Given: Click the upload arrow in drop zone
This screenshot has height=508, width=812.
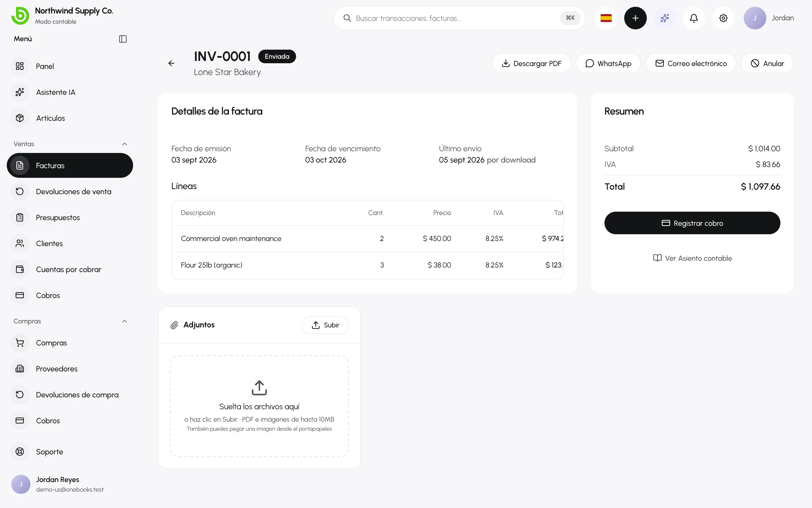Looking at the screenshot, I should (x=259, y=388).
